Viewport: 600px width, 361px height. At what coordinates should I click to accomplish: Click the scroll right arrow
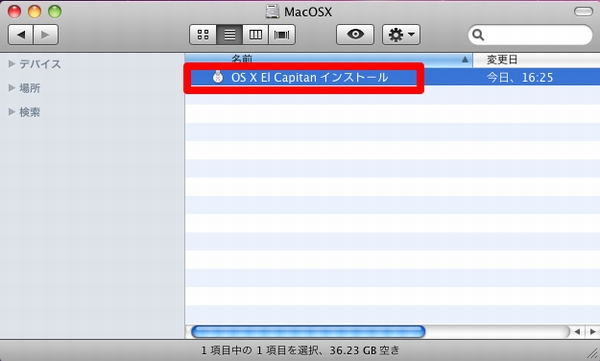592,332
